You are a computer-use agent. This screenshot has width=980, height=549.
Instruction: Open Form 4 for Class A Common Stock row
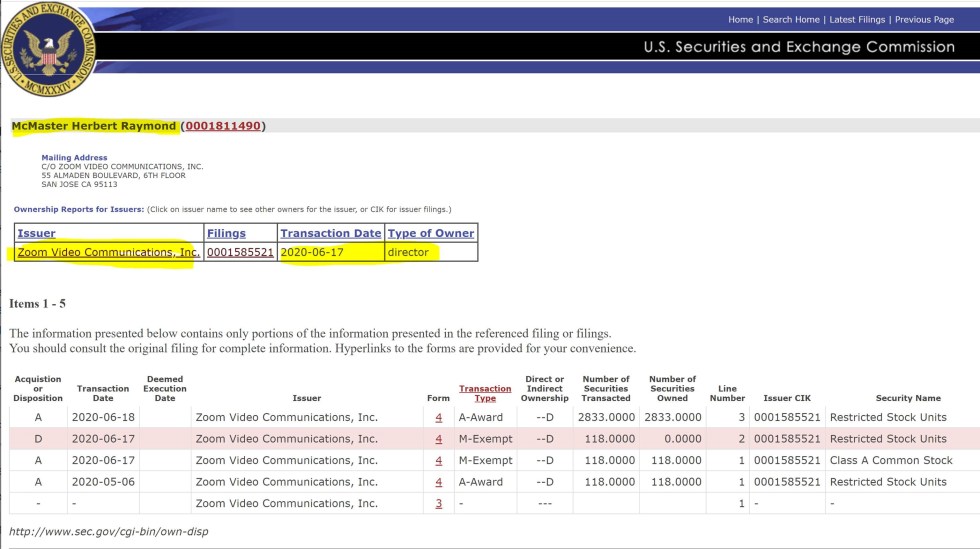click(438, 460)
